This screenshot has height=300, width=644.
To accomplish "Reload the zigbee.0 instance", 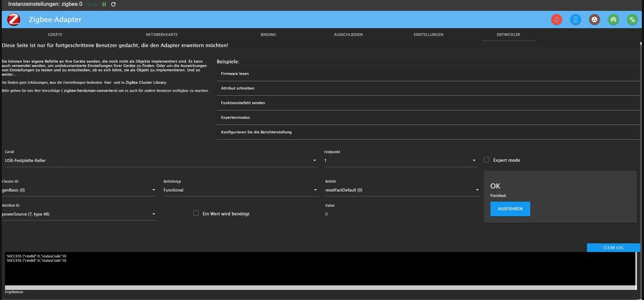I will point(113,4).
